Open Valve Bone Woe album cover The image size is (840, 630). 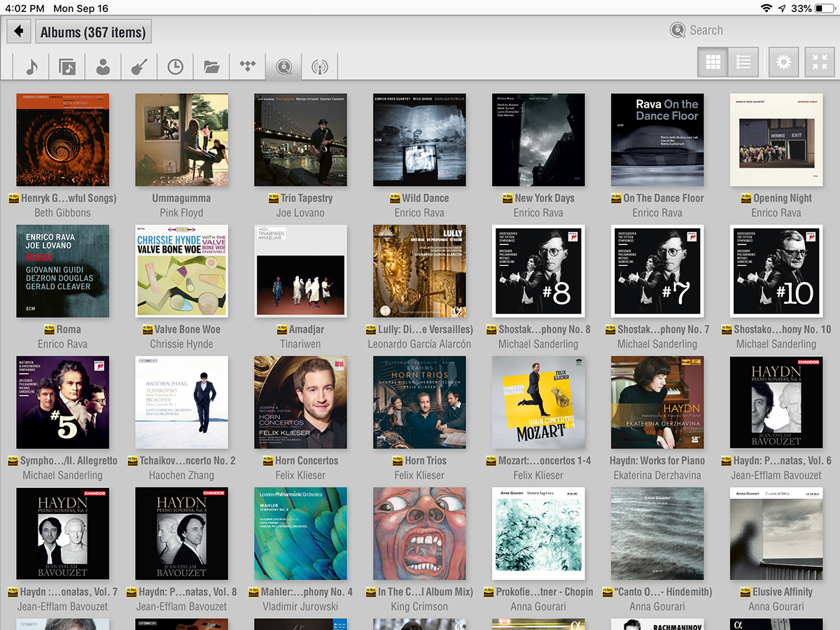pos(181,271)
